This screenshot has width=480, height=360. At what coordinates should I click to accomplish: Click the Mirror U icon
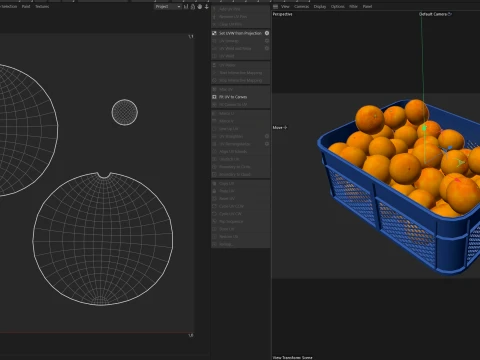point(214,114)
